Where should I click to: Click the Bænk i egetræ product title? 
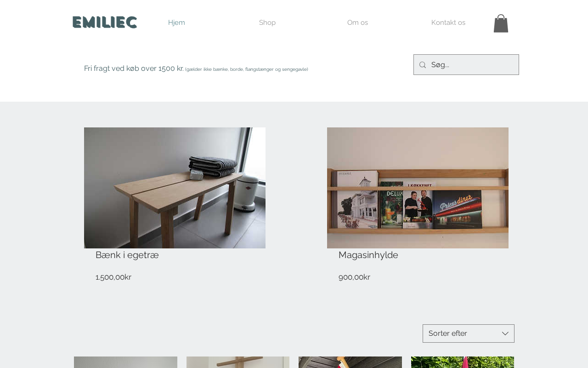(127, 255)
